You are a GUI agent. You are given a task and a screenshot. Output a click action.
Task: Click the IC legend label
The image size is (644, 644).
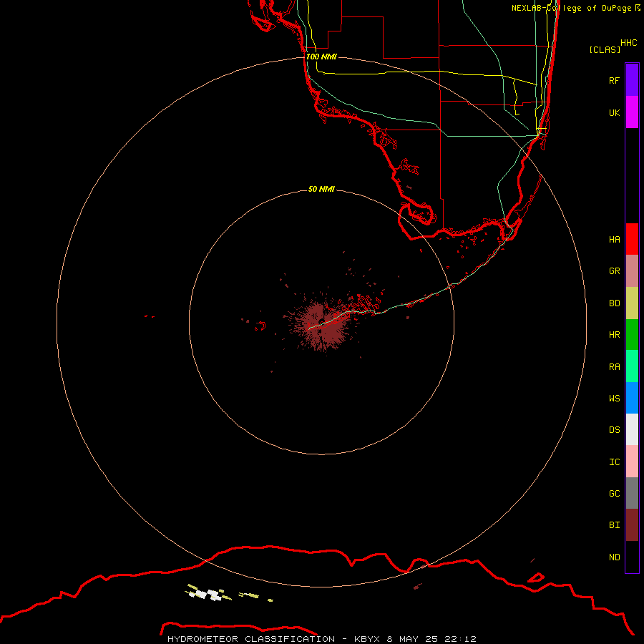pyautogui.click(x=615, y=462)
